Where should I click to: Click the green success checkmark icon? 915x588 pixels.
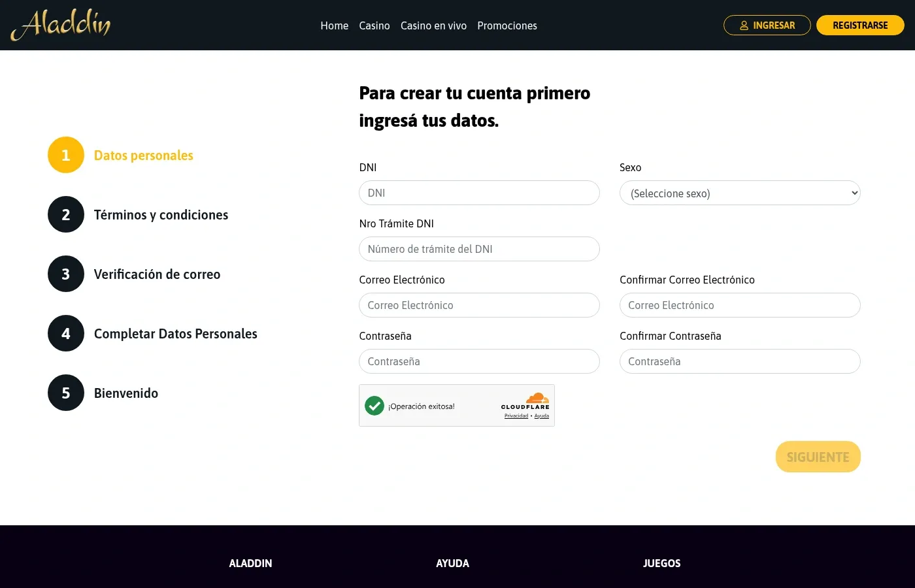(374, 406)
